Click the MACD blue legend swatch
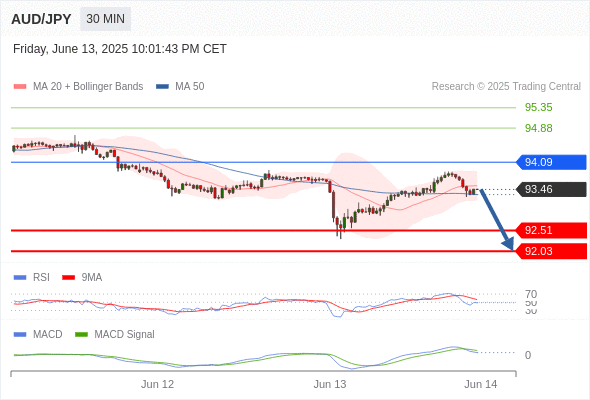 click(x=20, y=335)
